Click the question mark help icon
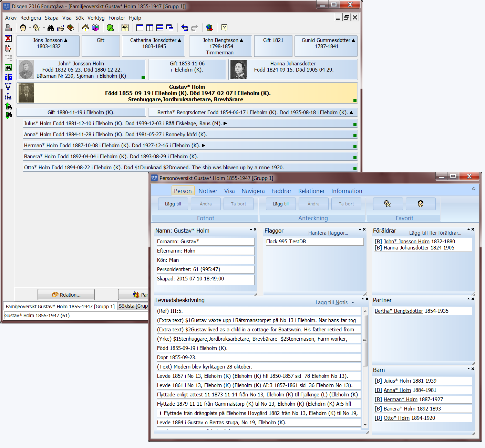 click(x=224, y=28)
